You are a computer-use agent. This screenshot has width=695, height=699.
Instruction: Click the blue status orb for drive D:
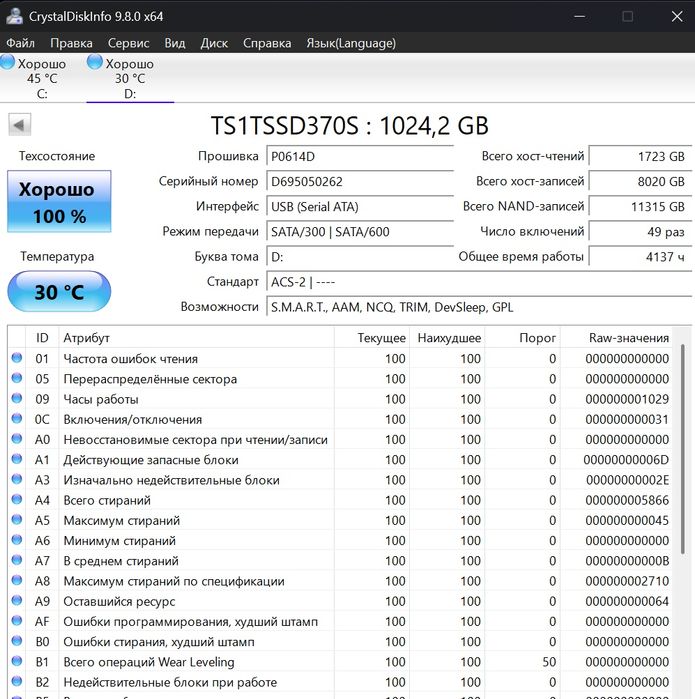coord(95,62)
